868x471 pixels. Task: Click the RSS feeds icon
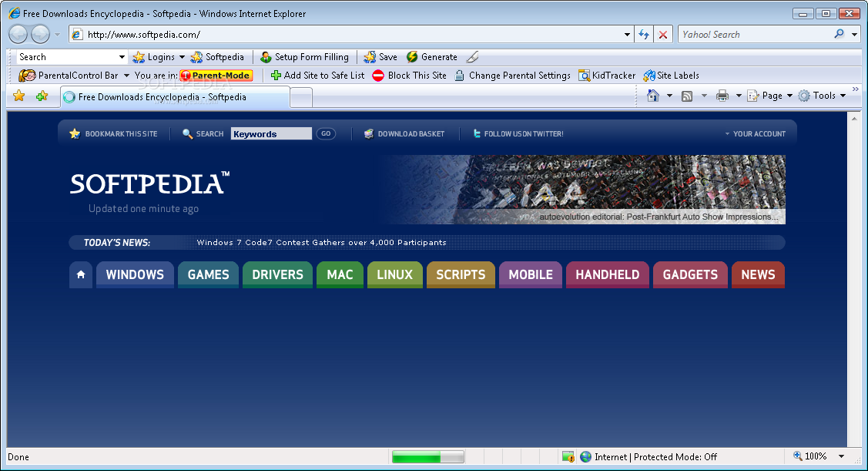[687, 96]
